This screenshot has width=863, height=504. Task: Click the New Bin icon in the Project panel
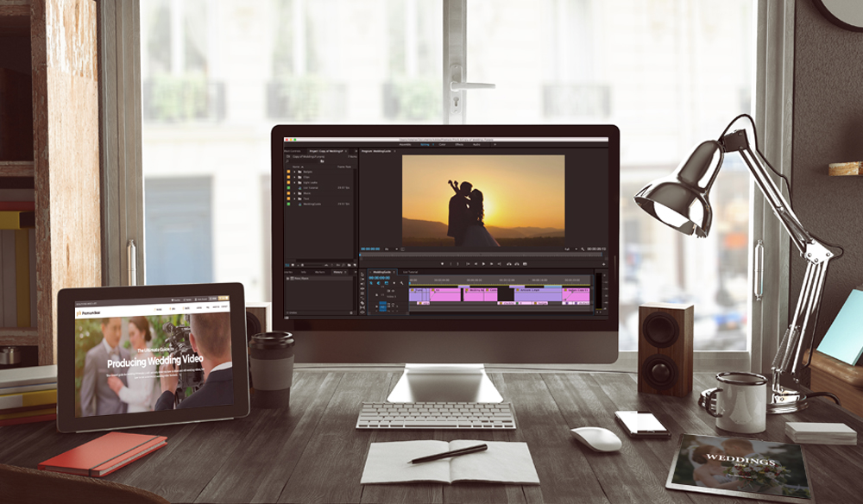(x=350, y=265)
